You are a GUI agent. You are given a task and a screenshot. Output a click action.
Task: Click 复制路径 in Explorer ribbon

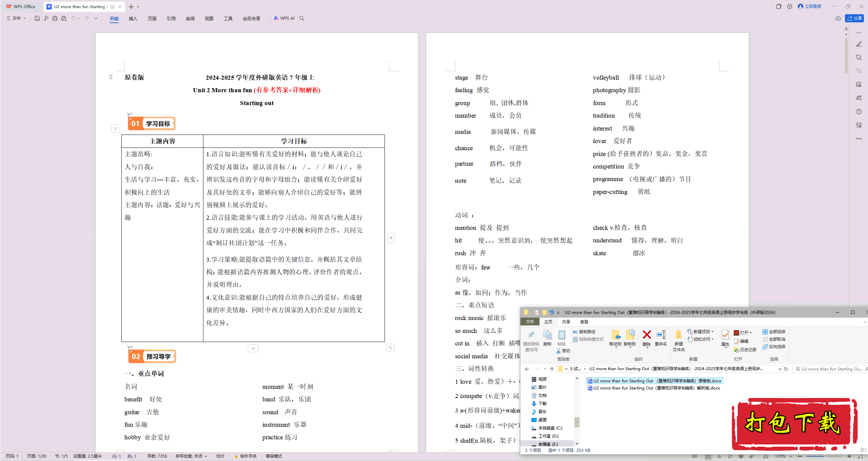[x=584, y=332]
